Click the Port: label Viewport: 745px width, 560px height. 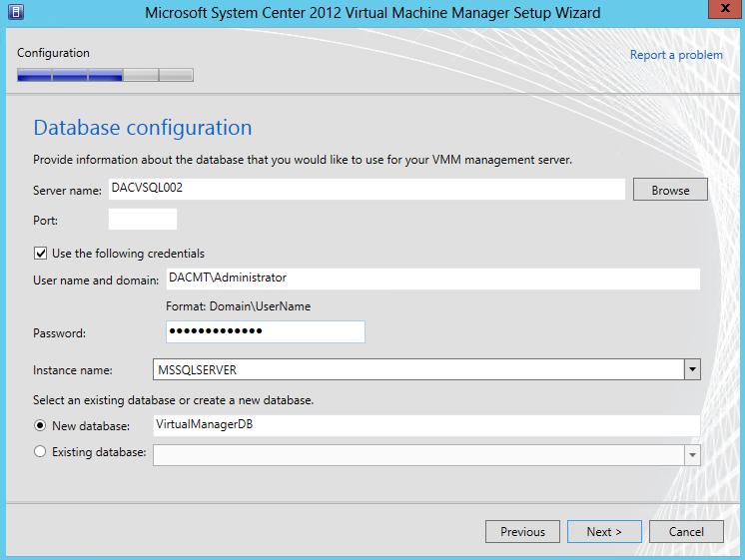point(46,221)
